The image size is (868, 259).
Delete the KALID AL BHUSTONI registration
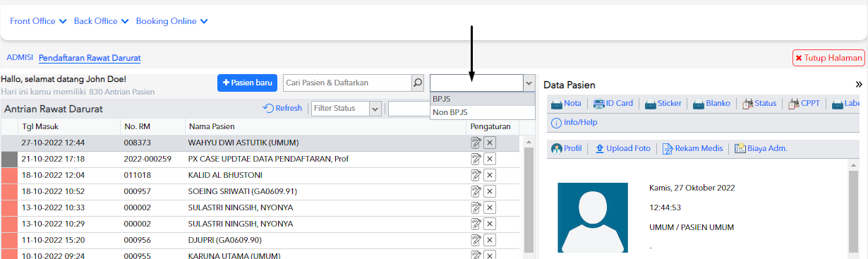point(490,175)
